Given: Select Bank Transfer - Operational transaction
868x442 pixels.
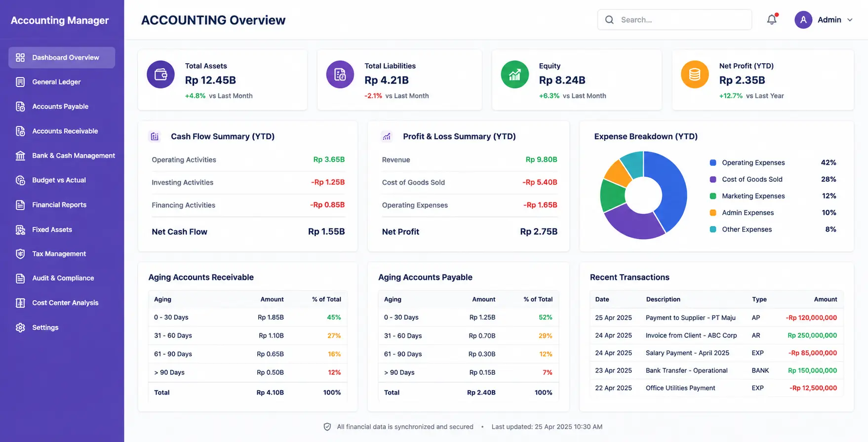Looking at the screenshot, I should (x=716, y=370).
